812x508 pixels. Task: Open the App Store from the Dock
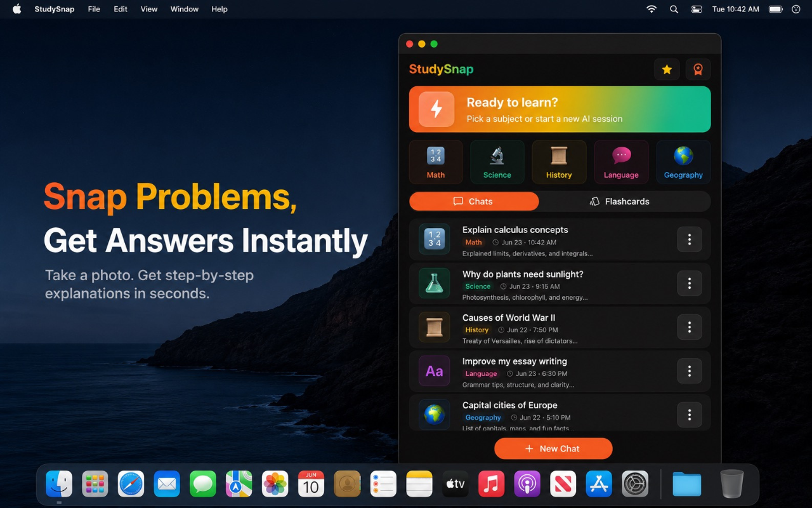599,484
